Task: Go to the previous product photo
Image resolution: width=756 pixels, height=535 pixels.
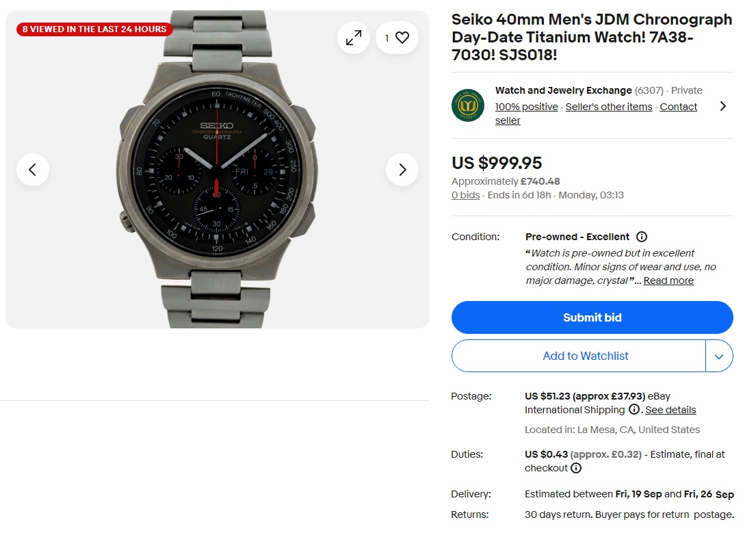Action: (33, 169)
